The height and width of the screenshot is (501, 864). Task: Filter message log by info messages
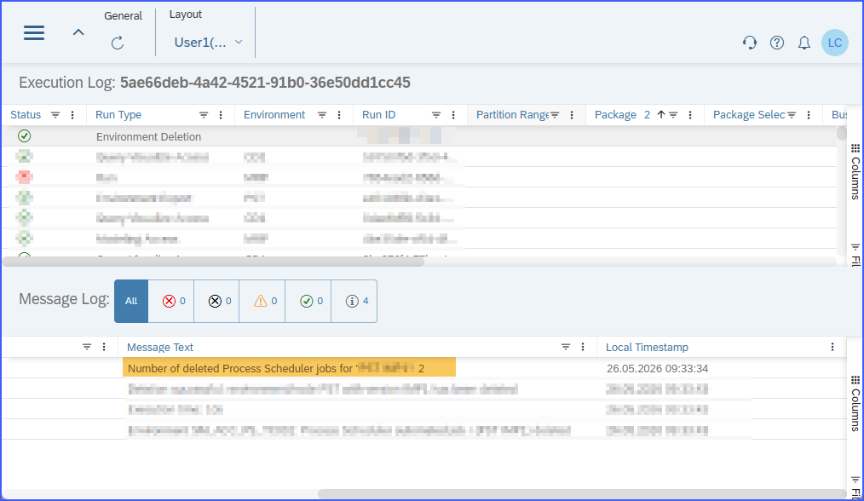(x=354, y=301)
